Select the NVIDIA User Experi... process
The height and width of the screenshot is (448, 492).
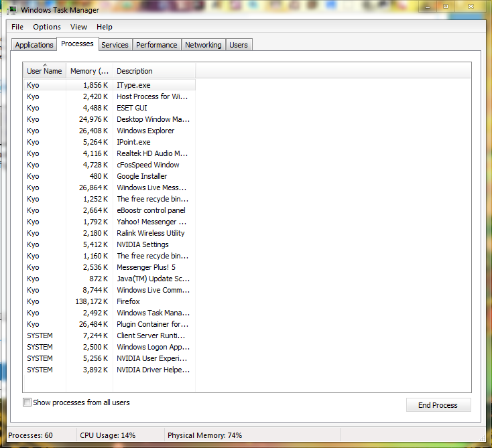pos(109,358)
